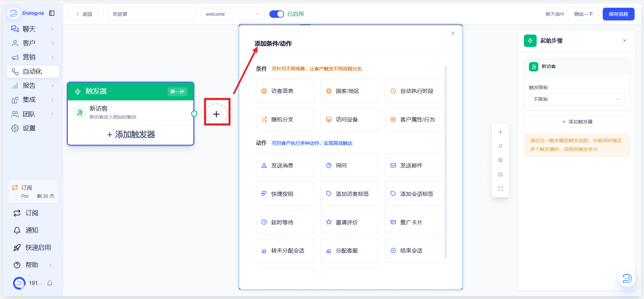
Task: Add the 邀请评价 action
Action: click(350, 222)
